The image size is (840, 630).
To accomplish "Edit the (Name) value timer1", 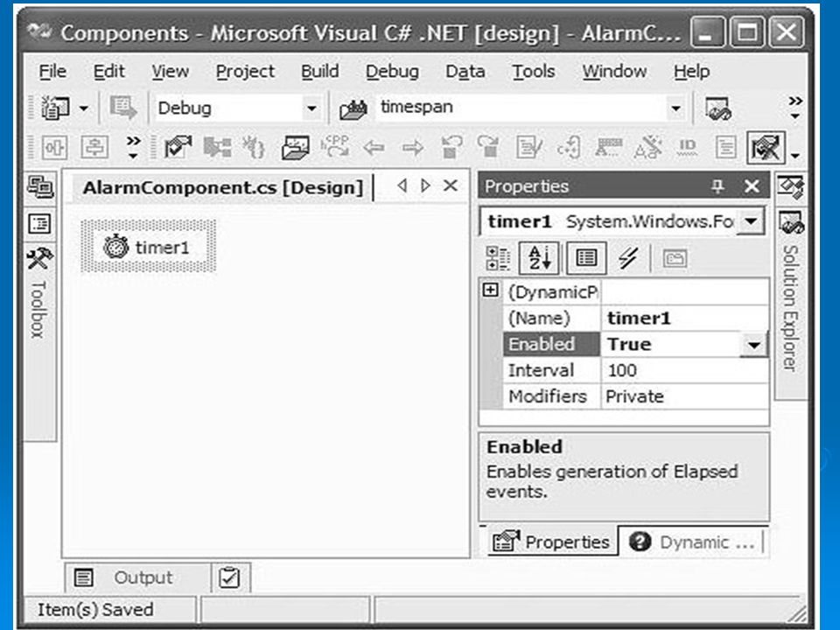I will (685, 318).
